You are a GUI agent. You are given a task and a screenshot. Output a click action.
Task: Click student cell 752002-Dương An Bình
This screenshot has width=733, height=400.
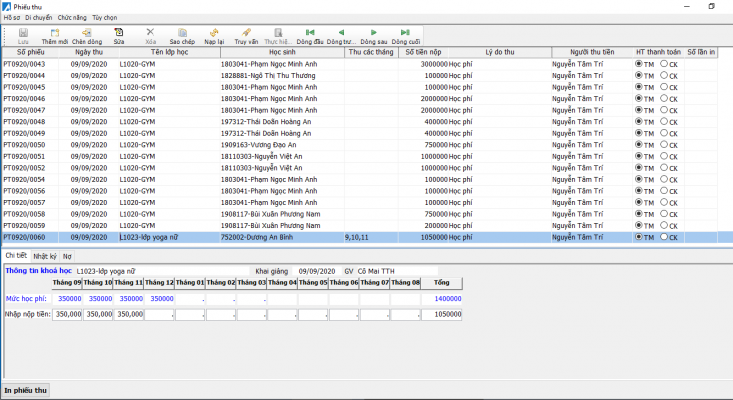282,237
